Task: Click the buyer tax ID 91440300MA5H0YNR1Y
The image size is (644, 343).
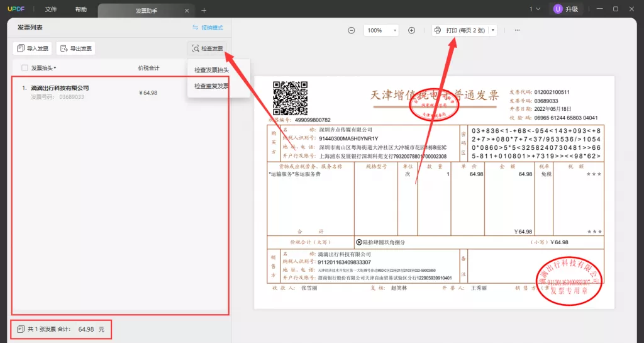Action: pos(348,138)
